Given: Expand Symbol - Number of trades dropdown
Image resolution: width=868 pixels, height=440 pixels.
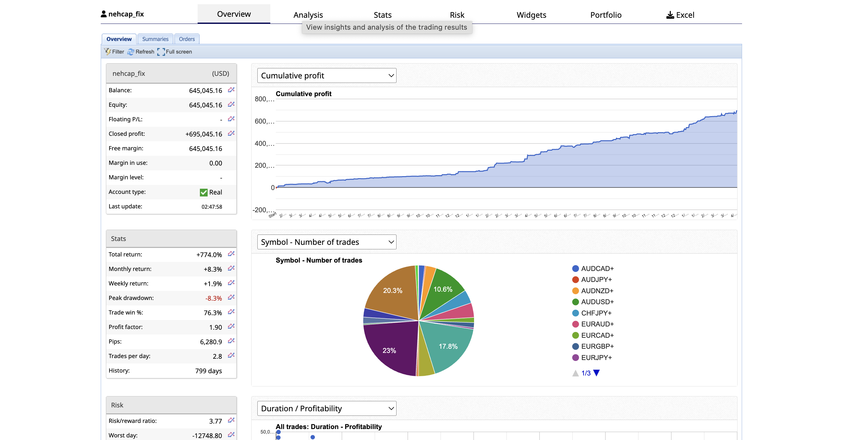Looking at the screenshot, I should pos(326,242).
